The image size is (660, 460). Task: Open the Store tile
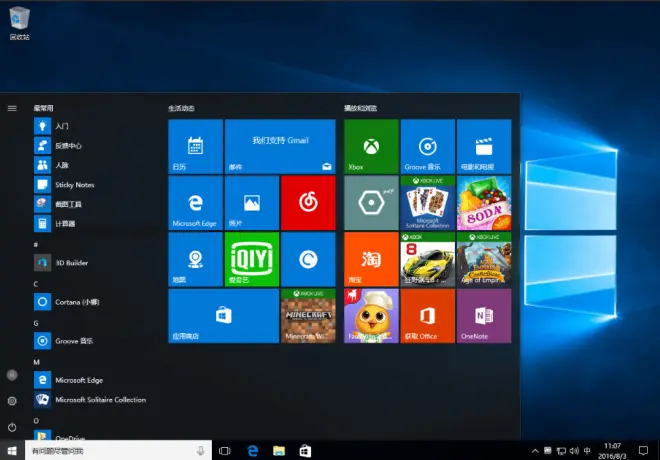coord(224,316)
